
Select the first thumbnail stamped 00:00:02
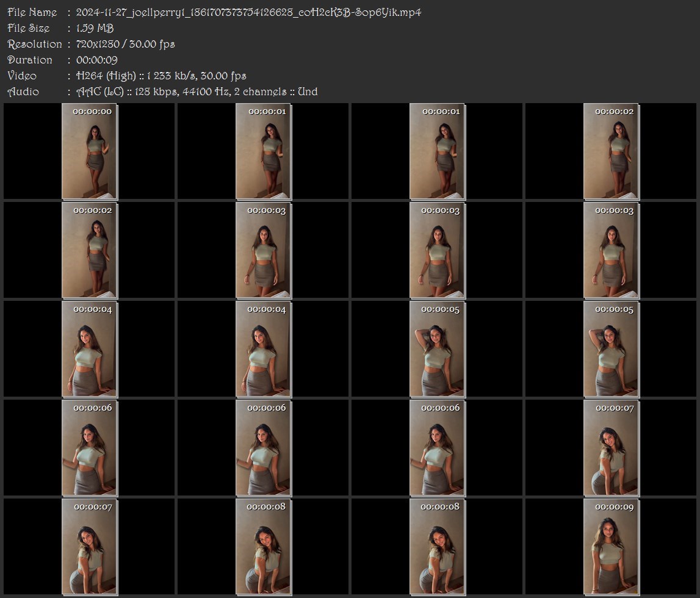click(x=611, y=151)
